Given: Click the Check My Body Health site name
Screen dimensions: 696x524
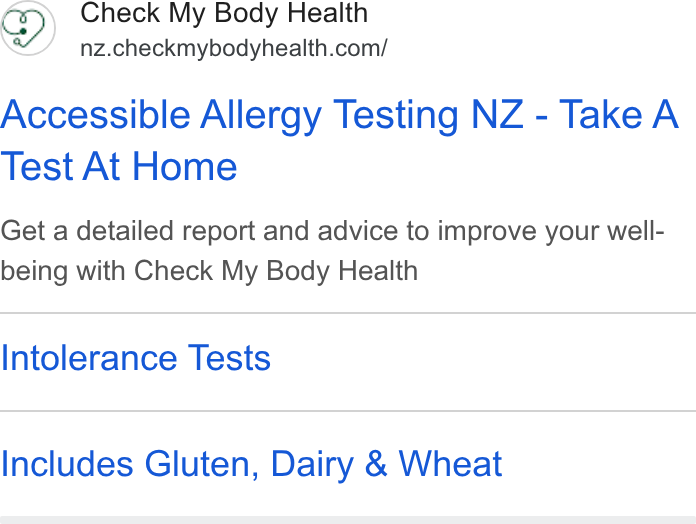Looking at the screenshot, I should pyautogui.click(x=224, y=12).
